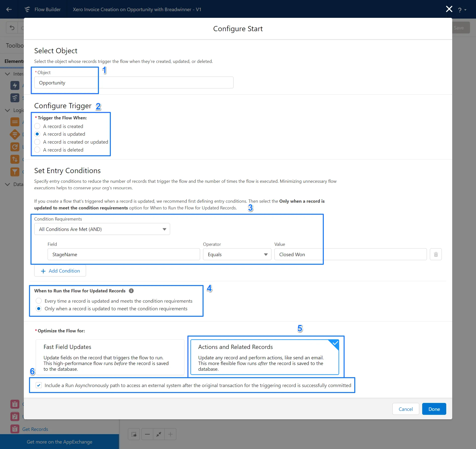
Task: Select 'A record is created or updated'
Action: click(37, 142)
